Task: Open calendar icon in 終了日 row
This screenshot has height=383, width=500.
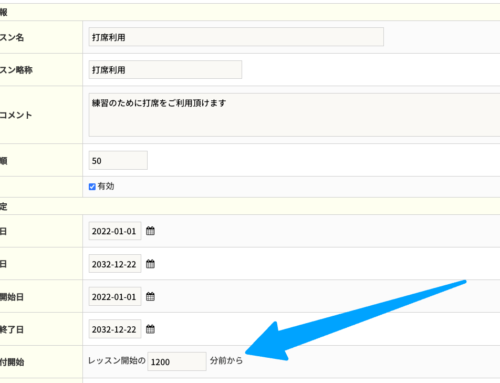Action: (x=150, y=329)
